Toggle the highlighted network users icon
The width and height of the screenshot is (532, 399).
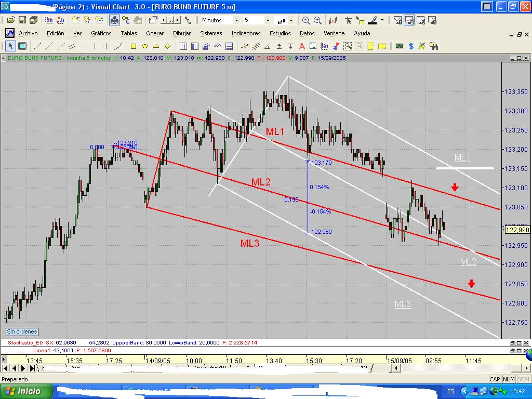click(114, 20)
